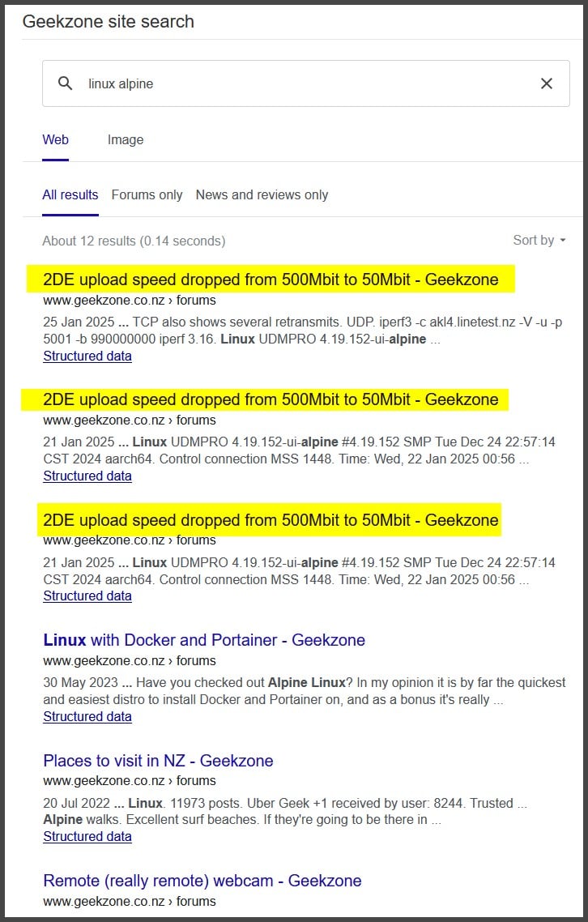Image resolution: width=588 pixels, height=922 pixels.
Task: Open the Sort by dropdown
Action: point(539,240)
